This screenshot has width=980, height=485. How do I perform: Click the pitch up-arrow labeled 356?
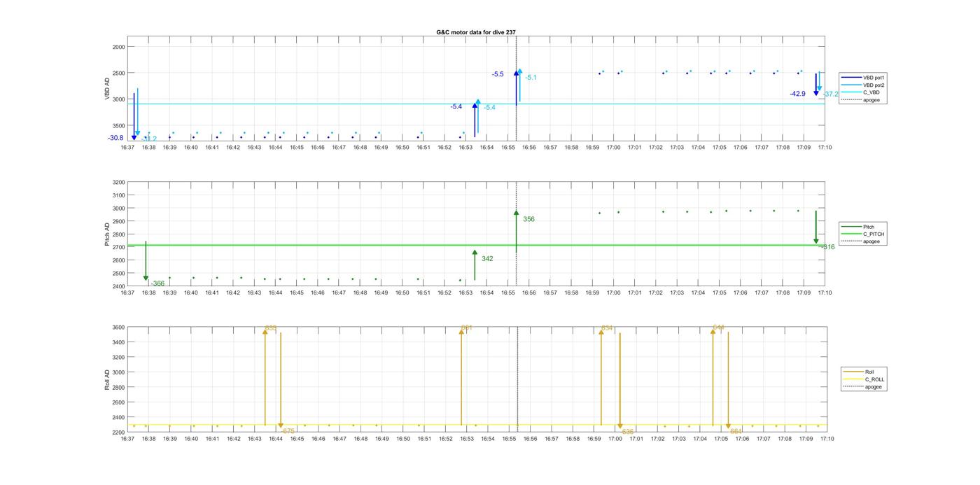click(x=517, y=231)
